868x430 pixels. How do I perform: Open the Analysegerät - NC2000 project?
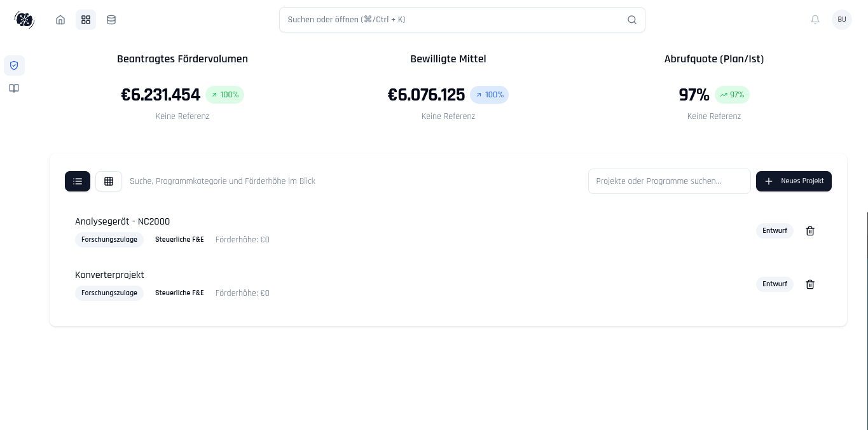tap(122, 222)
